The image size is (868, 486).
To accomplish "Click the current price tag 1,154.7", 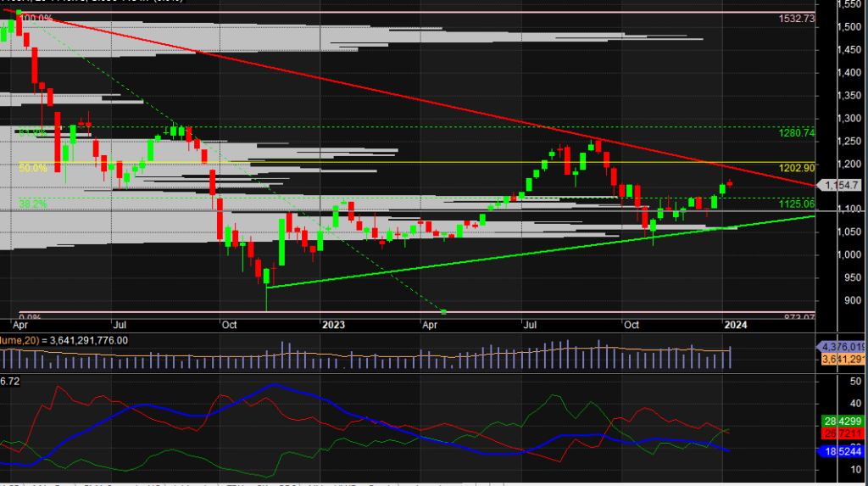I will pos(842,185).
